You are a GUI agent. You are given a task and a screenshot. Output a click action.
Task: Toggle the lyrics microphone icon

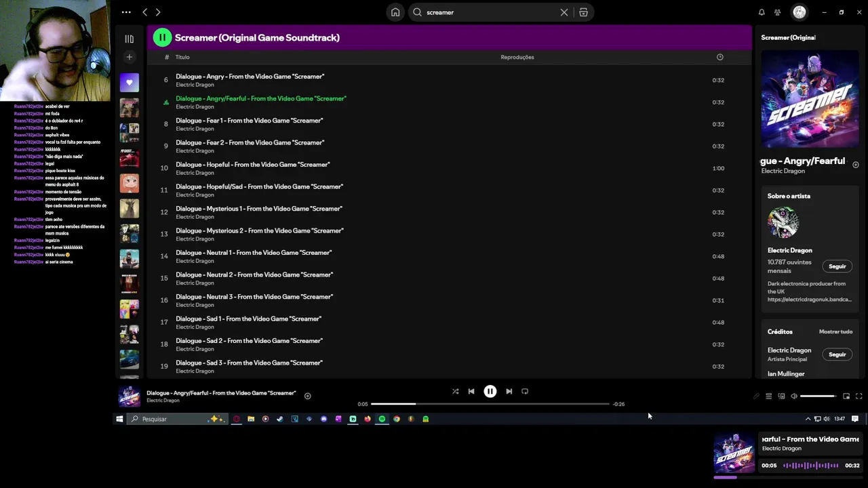point(756,396)
